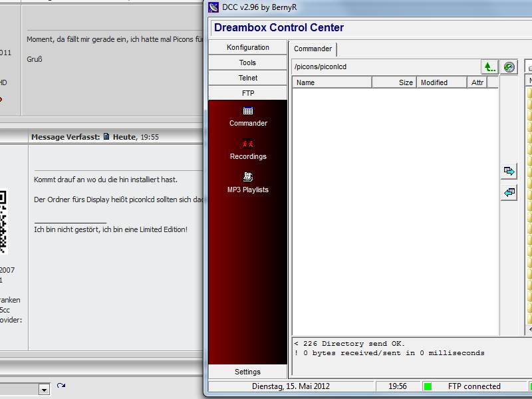Click the DCC application title bar icon
The image size is (532, 399).
pos(213,7)
